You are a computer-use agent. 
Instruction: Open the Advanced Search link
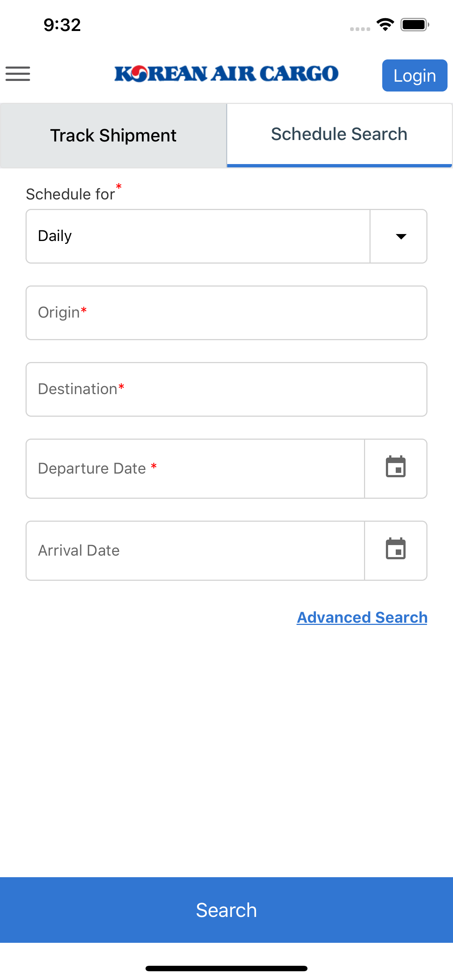pos(362,617)
